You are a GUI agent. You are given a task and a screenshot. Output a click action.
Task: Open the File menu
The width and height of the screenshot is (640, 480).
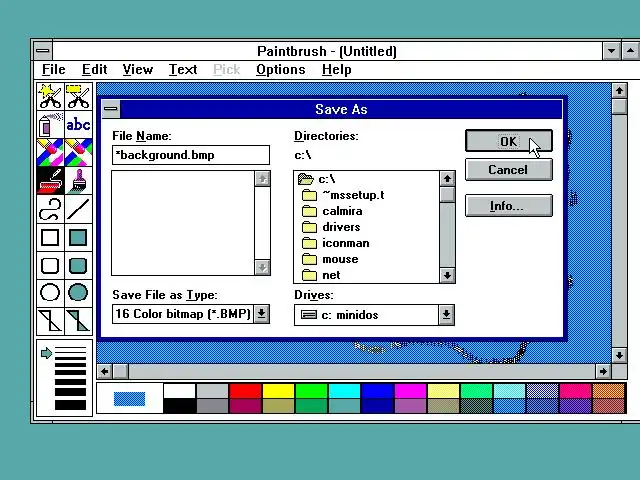pyautogui.click(x=53, y=70)
